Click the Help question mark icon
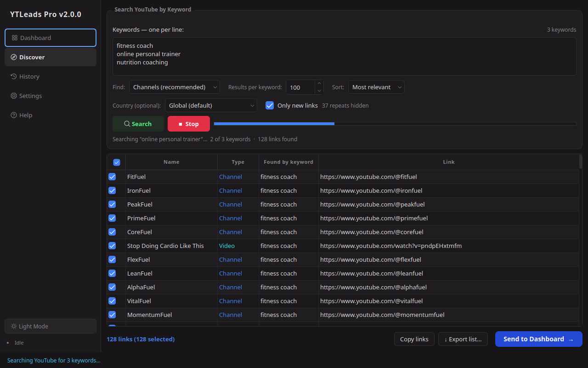The height and width of the screenshot is (368, 588). point(14,115)
